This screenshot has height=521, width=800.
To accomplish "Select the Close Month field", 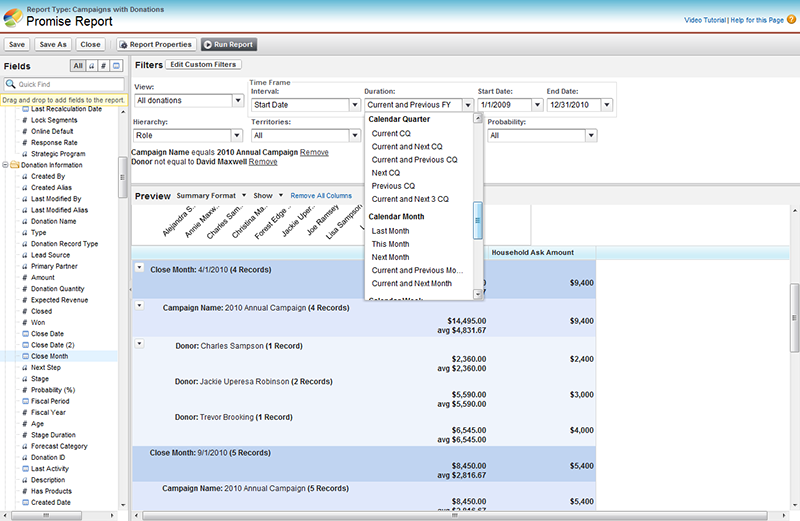I will point(50,356).
